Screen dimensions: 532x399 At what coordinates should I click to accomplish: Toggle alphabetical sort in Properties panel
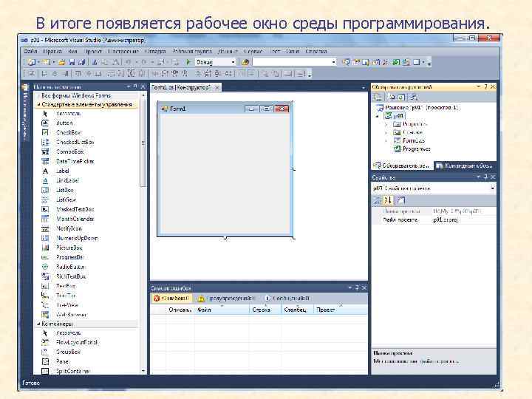[388, 200]
